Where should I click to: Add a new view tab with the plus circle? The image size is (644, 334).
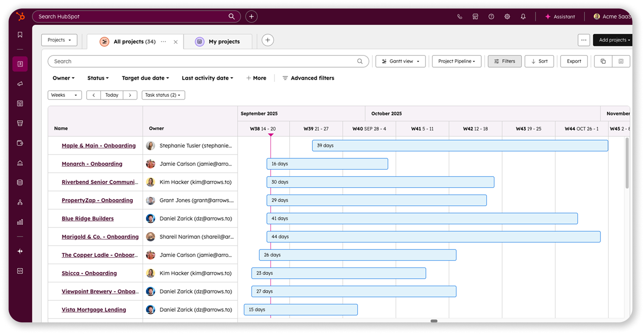pyautogui.click(x=268, y=40)
